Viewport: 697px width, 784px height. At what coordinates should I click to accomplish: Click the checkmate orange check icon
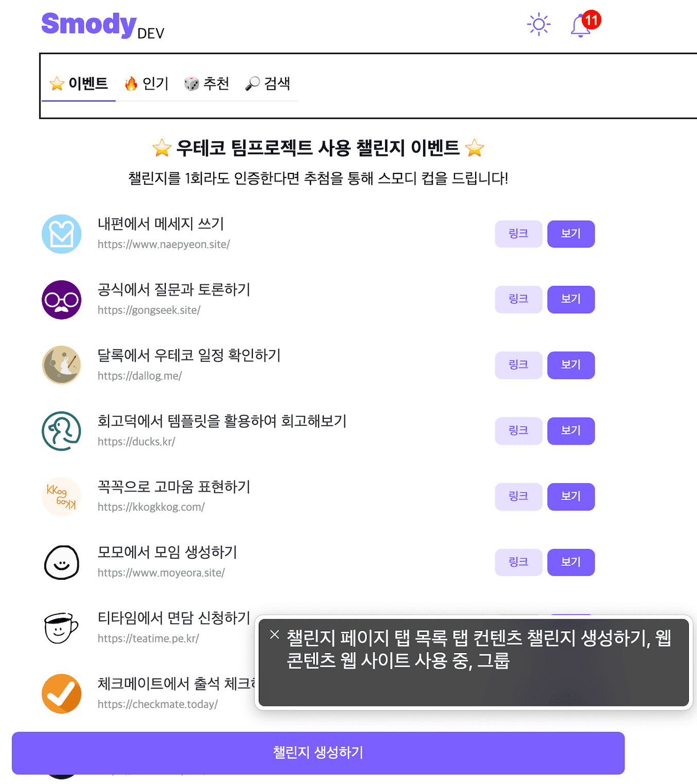point(62,693)
